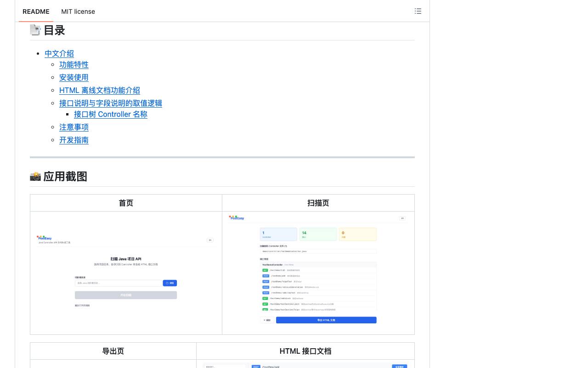Switch to the README tab
588x368 pixels.
coord(36,11)
